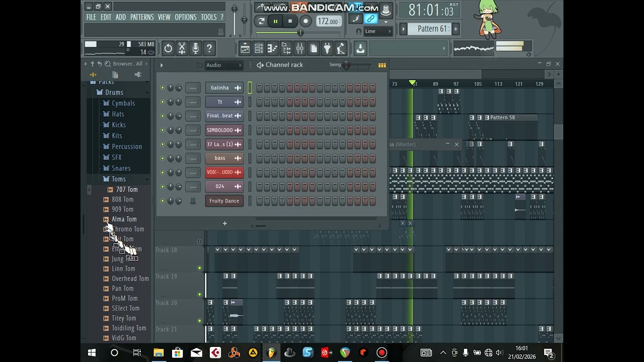Click the cut scissors tool icon
The image size is (644, 362).
click(x=182, y=49)
